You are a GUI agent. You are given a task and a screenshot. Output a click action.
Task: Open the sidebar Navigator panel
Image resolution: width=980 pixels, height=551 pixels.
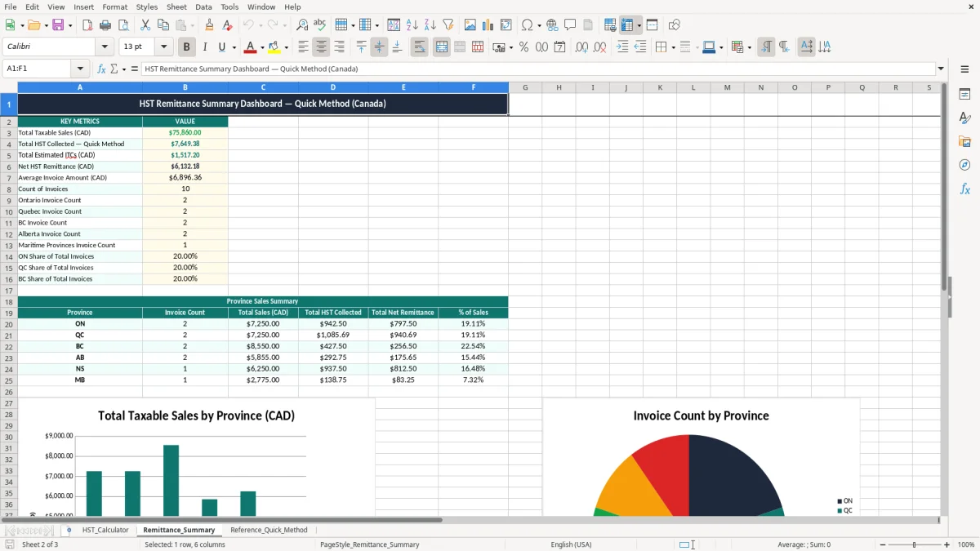[x=964, y=165]
